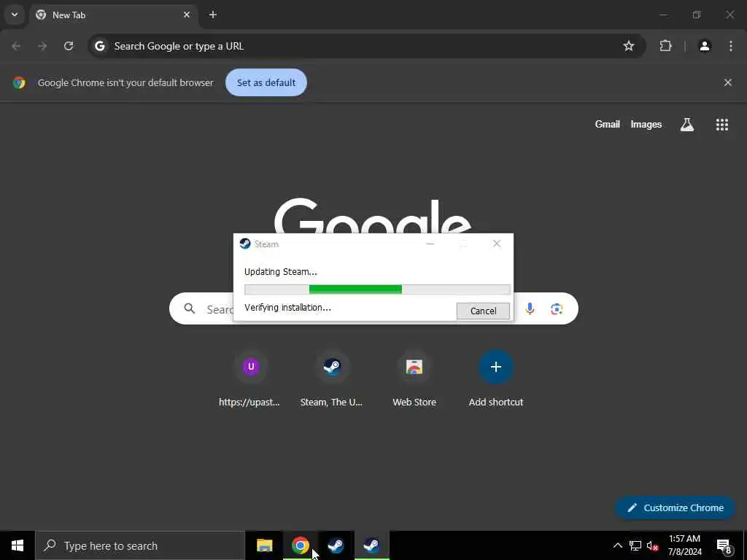The width and height of the screenshot is (747, 560).
Task: Reload the current page
Action: 69,46
